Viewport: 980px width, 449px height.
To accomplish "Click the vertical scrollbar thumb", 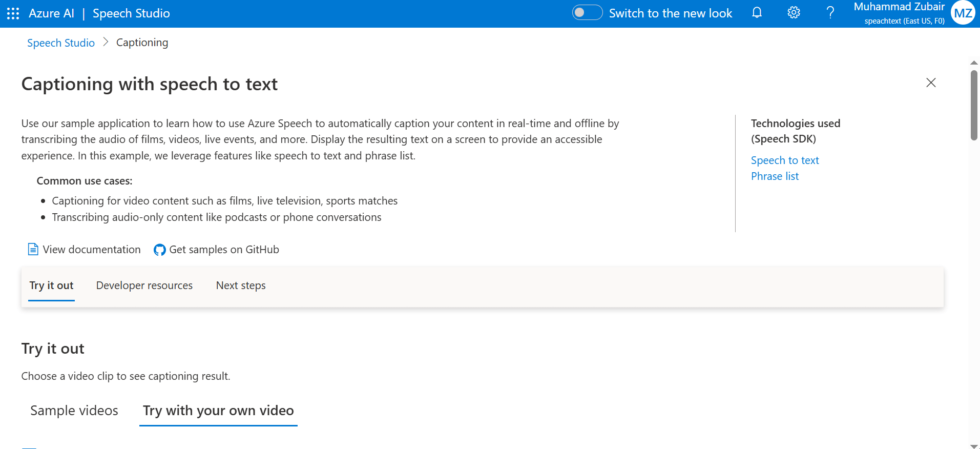I will [x=974, y=106].
